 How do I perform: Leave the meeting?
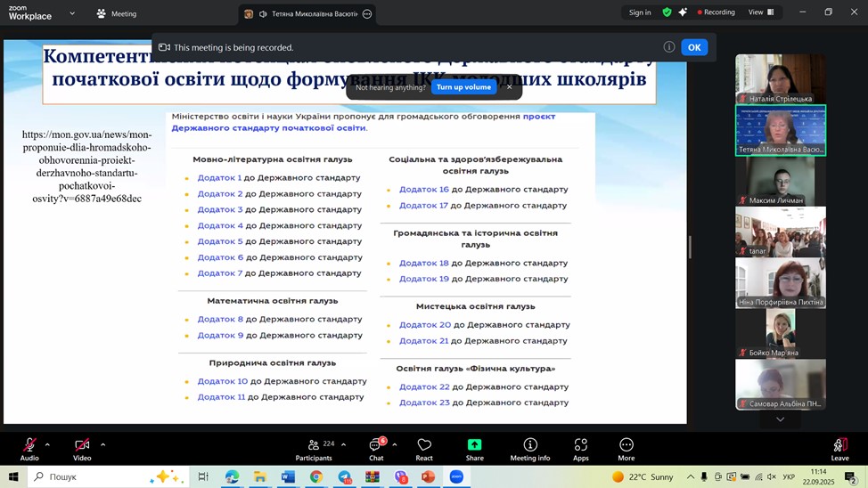tap(839, 449)
